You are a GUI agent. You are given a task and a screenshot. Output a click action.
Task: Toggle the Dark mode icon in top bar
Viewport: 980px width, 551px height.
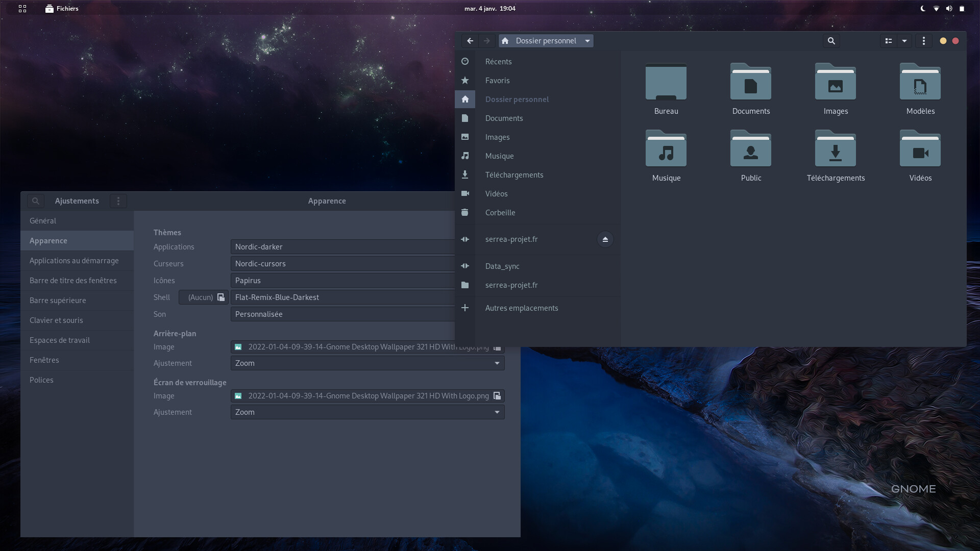(x=923, y=8)
